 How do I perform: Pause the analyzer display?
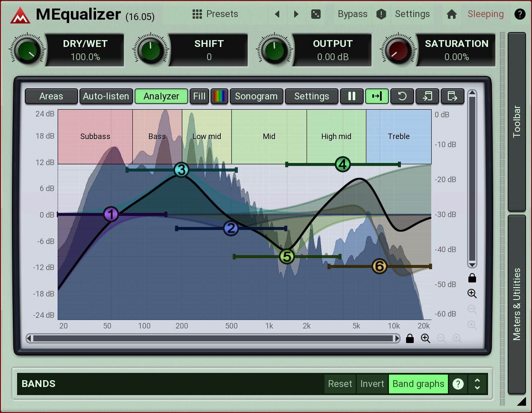pyautogui.click(x=352, y=96)
